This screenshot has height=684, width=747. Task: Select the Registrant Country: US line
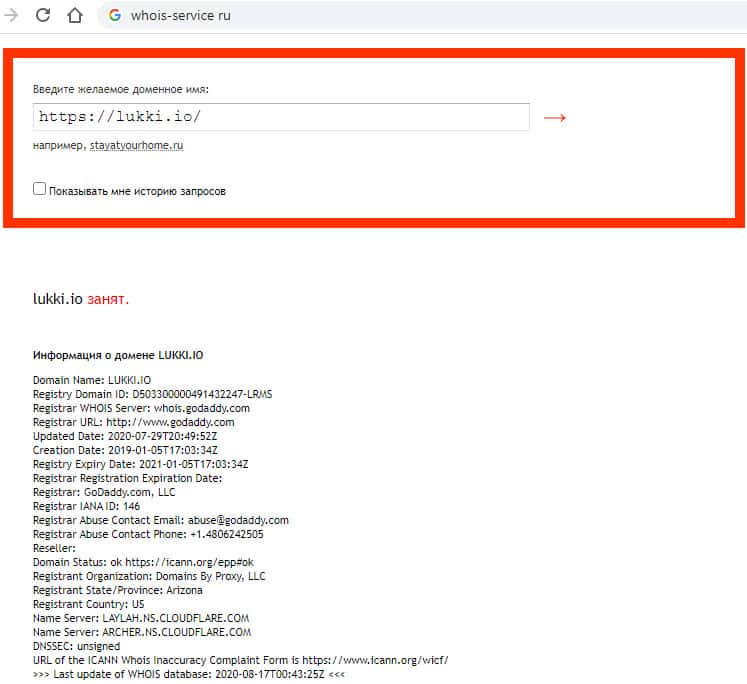89,604
